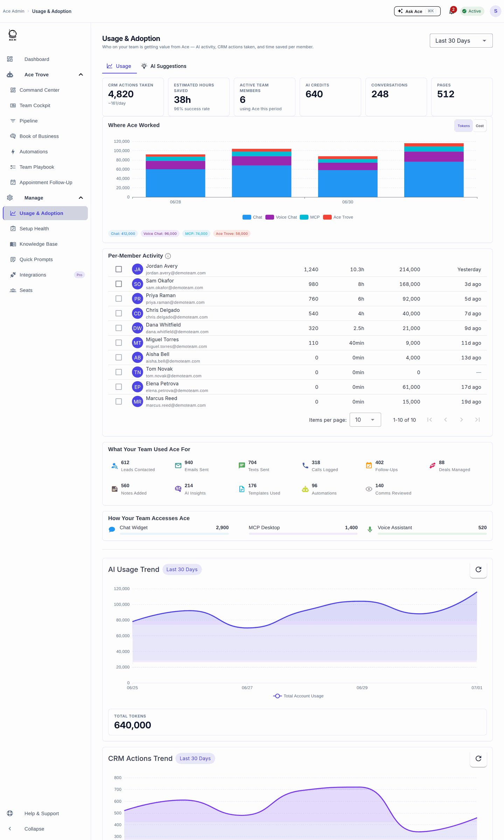Click the Comms Reviewed eye icon
Viewport: 504px width, 840px height.
pyautogui.click(x=369, y=489)
